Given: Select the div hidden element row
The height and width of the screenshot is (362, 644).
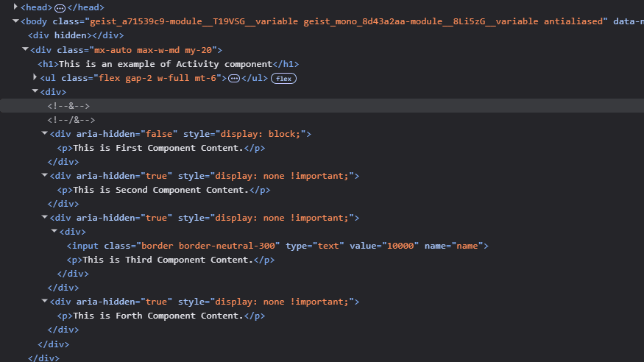Looking at the screenshot, I should [75, 35].
